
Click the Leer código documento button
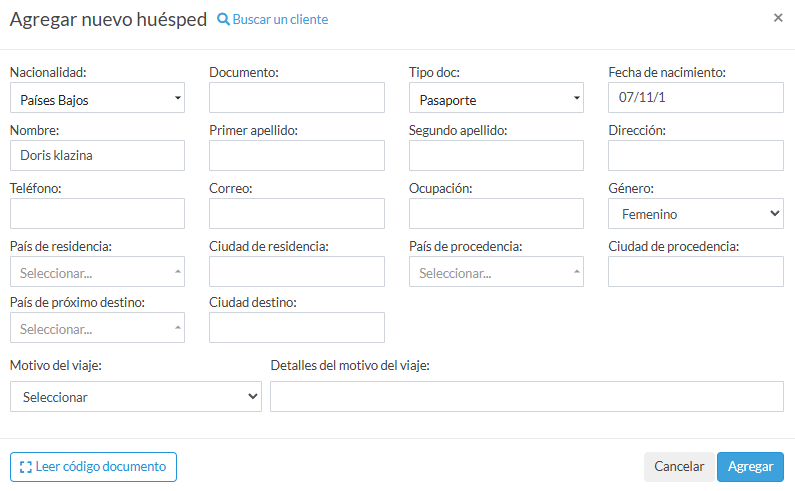pos(93,467)
